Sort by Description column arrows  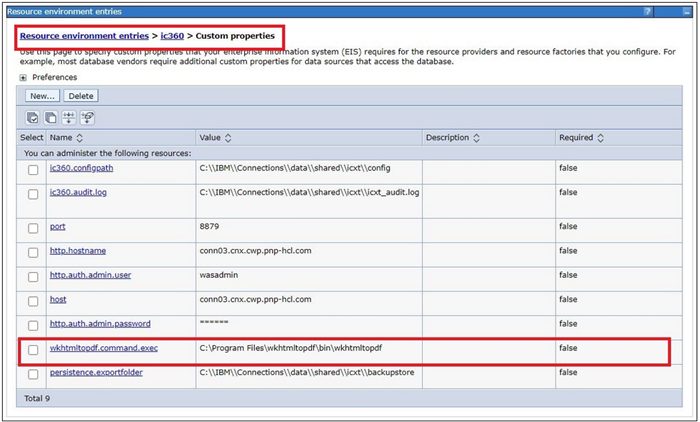476,138
